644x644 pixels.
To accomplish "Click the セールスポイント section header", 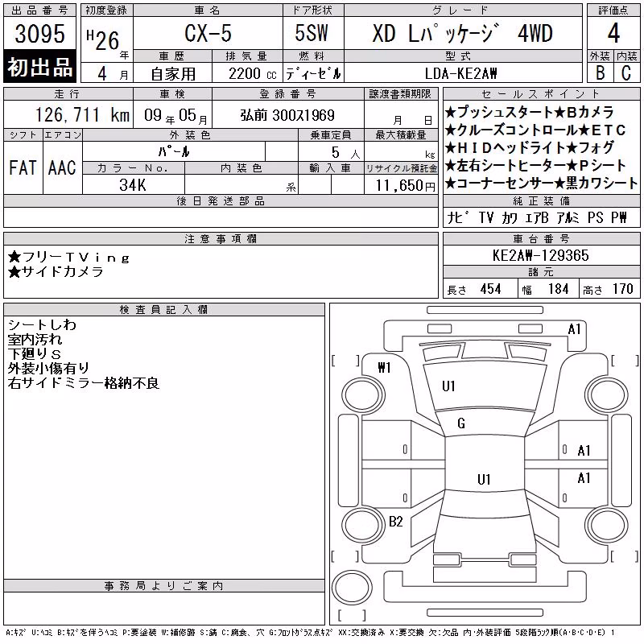I will click(x=541, y=94).
